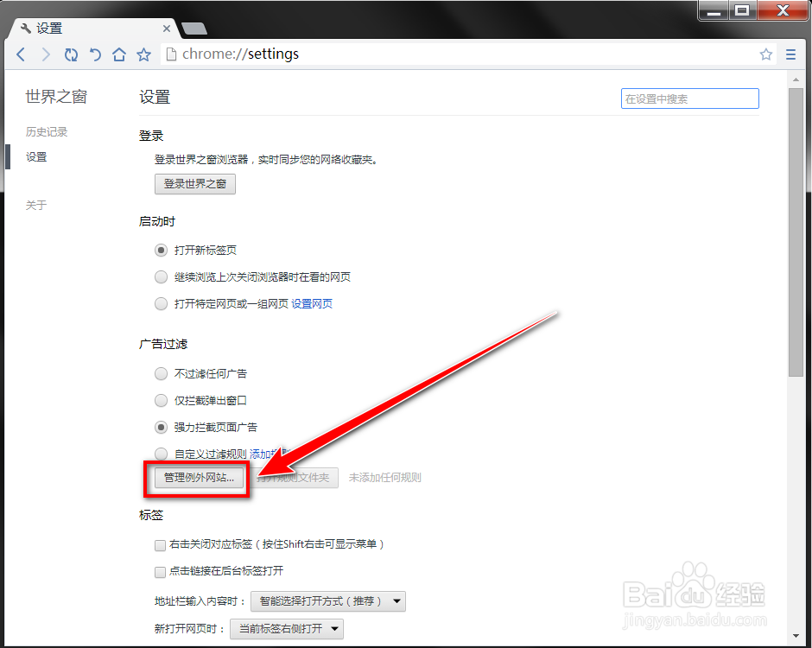Image resolution: width=812 pixels, height=648 pixels.
Task: Select 强力拦截页面广告 radio option
Action: pos(161,428)
